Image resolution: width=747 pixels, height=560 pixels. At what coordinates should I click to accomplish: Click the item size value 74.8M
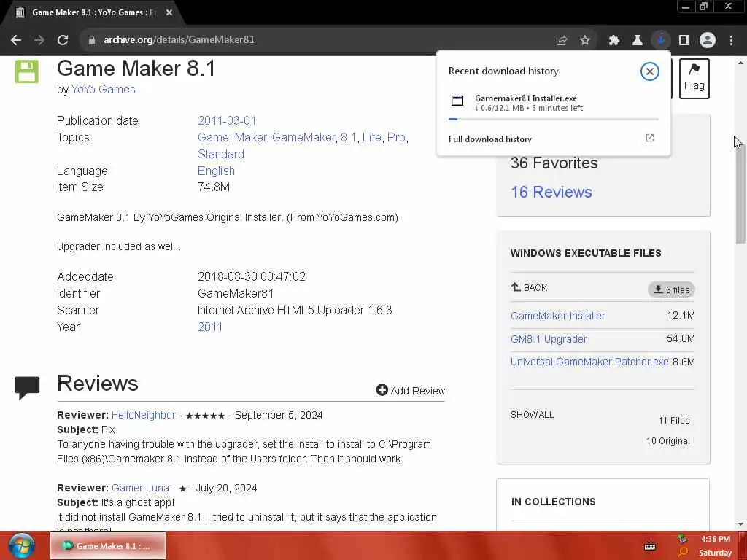[x=214, y=187]
